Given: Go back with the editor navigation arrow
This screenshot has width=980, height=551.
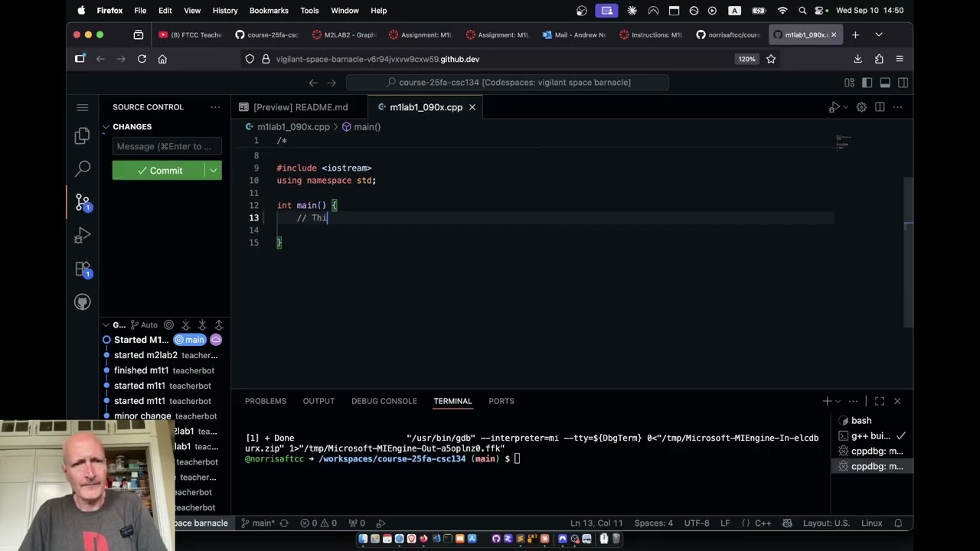Looking at the screenshot, I should pos(313,83).
